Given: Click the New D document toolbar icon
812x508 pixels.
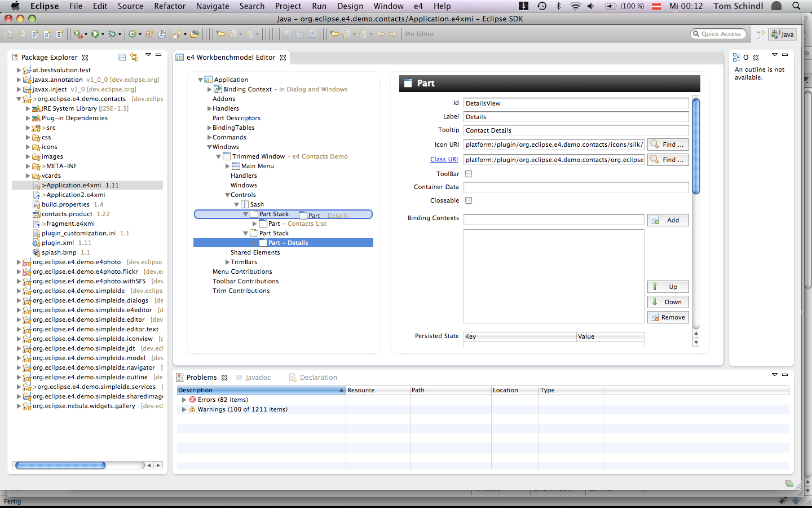Looking at the screenshot, I should pyautogui.click(x=35, y=34).
